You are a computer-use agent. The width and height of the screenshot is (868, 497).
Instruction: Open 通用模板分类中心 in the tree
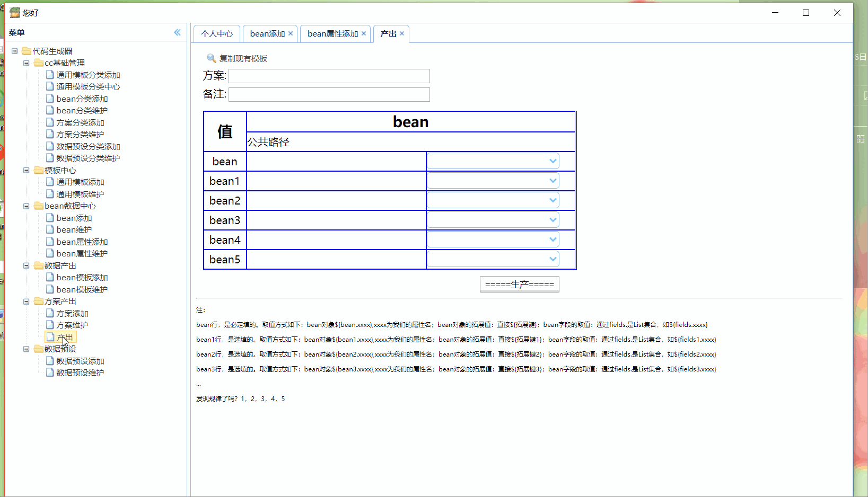pos(88,86)
